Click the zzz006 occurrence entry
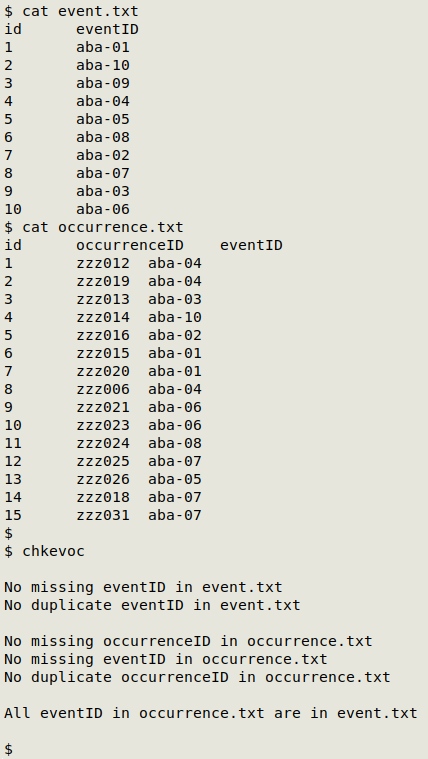 (103, 389)
